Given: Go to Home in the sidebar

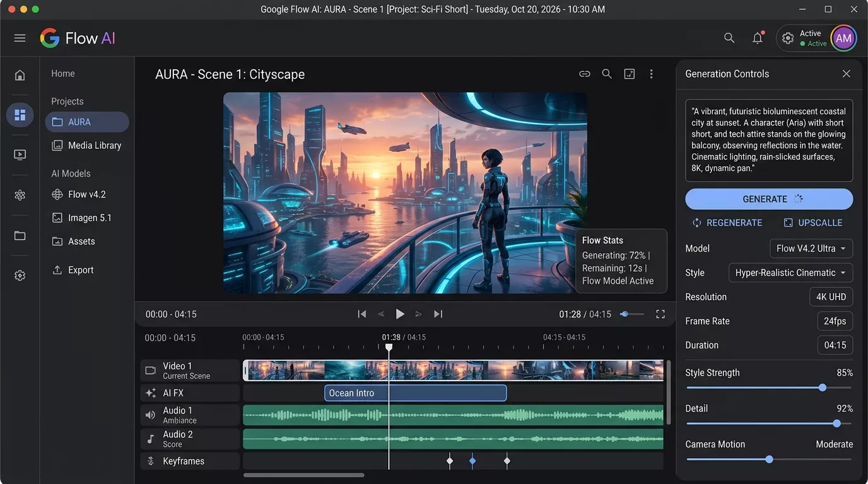Looking at the screenshot, I should [x=63, y=74].
